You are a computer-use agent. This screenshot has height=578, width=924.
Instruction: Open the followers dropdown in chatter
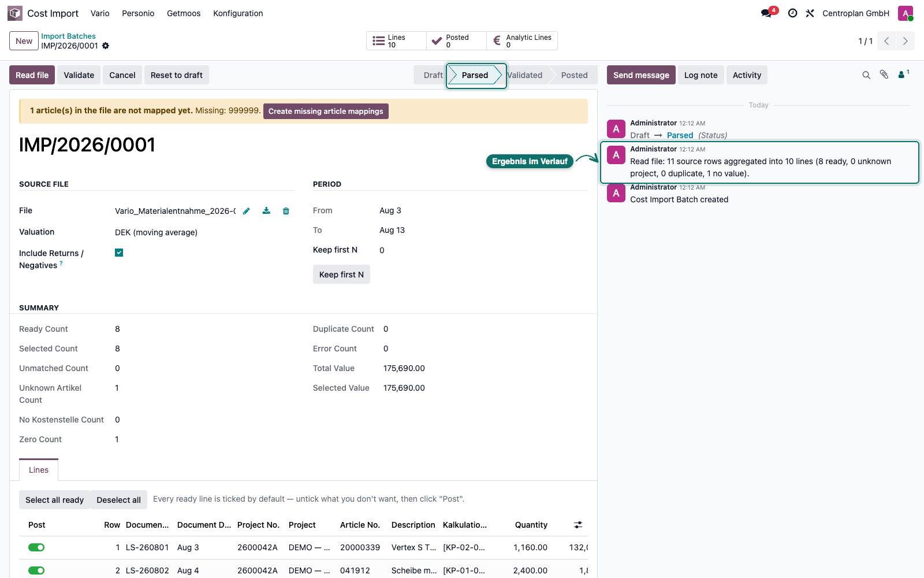pyautogui.click(x=904, y=74)
